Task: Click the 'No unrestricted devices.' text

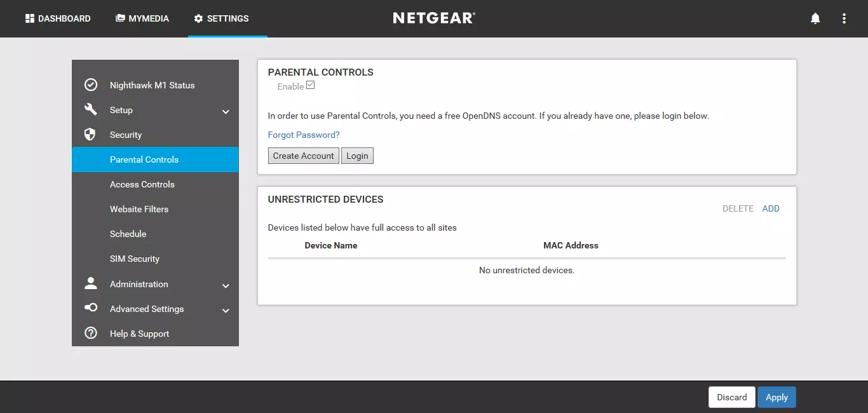Action: [527, 270]
